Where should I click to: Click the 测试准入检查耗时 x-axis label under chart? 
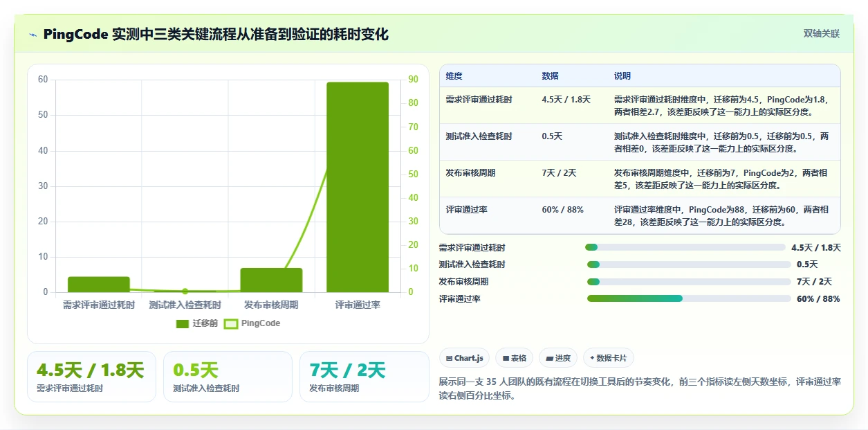tap(185, 305)
